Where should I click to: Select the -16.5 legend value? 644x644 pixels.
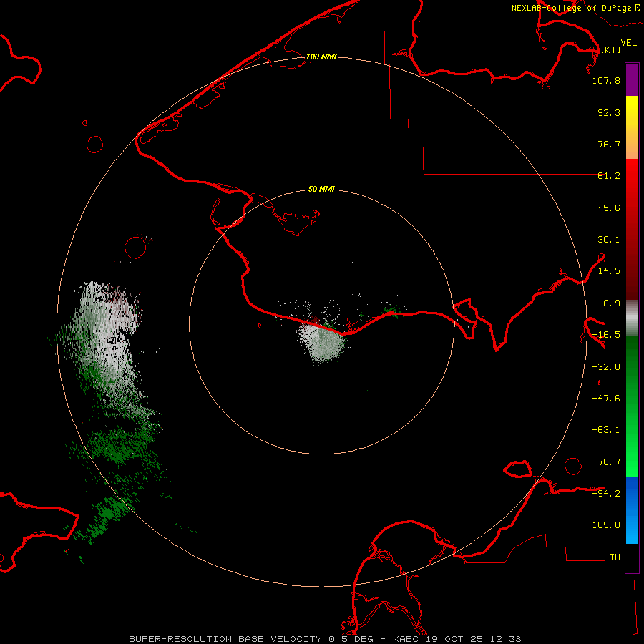click(606, 335)
